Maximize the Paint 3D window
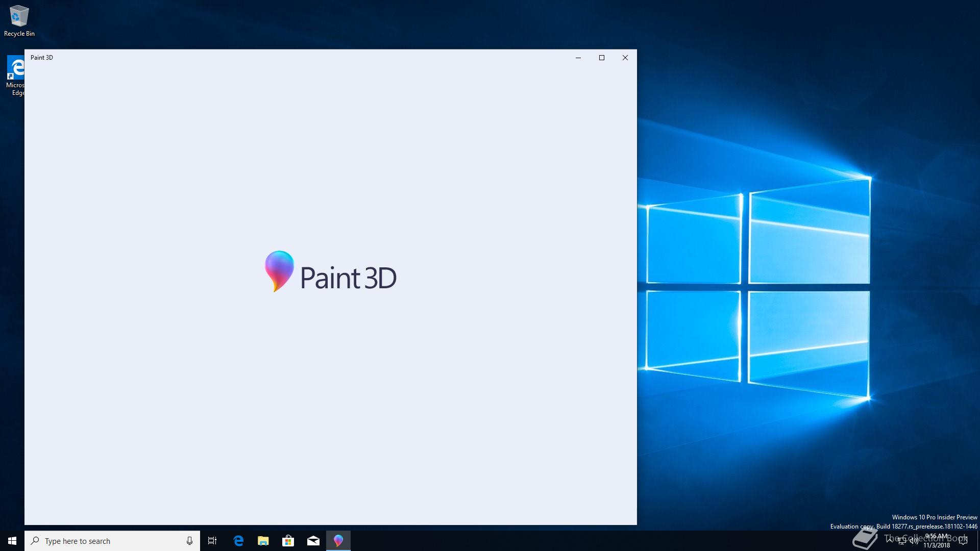 [602, 58]
